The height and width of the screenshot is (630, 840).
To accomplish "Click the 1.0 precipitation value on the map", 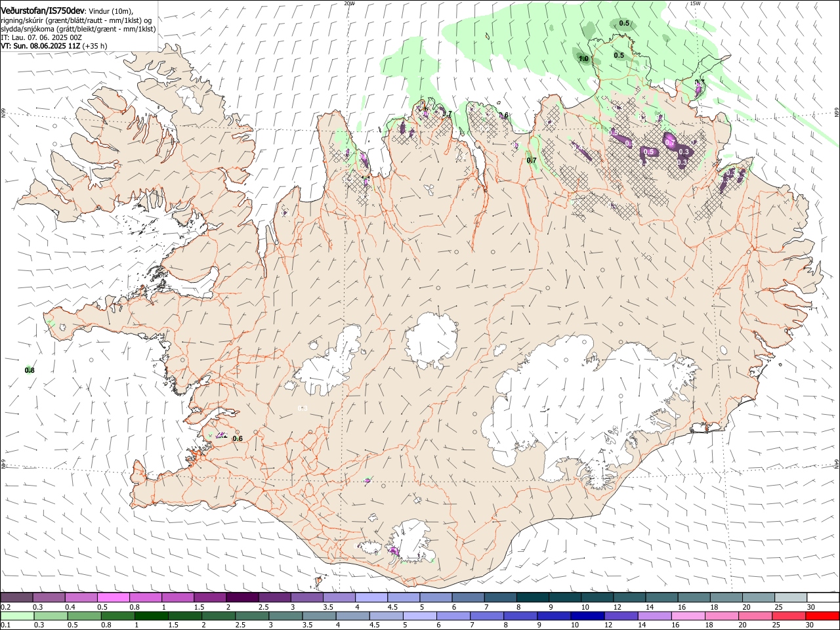I will pos(583,59).
